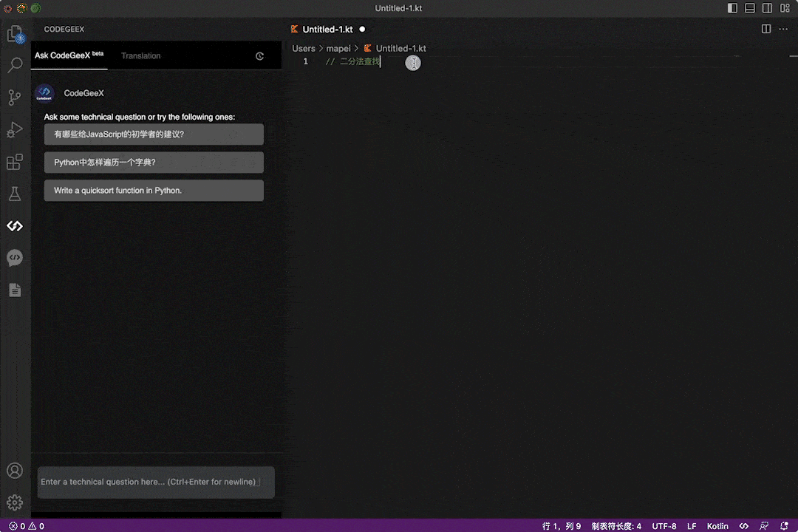Open the Customize Layout control
The image size is (798, 532).
point(785,8)
